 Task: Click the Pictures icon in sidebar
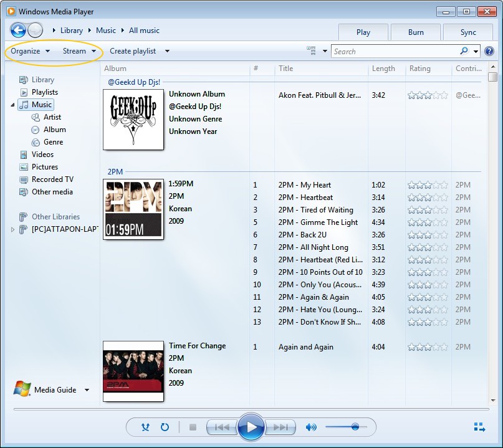point(24,167)
